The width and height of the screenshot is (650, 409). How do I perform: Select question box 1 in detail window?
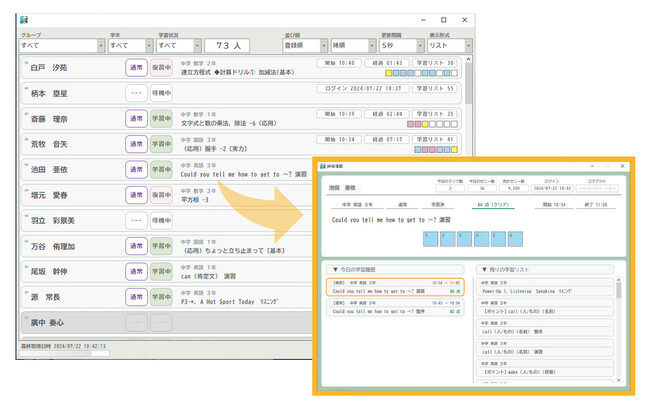coord(430,239)
